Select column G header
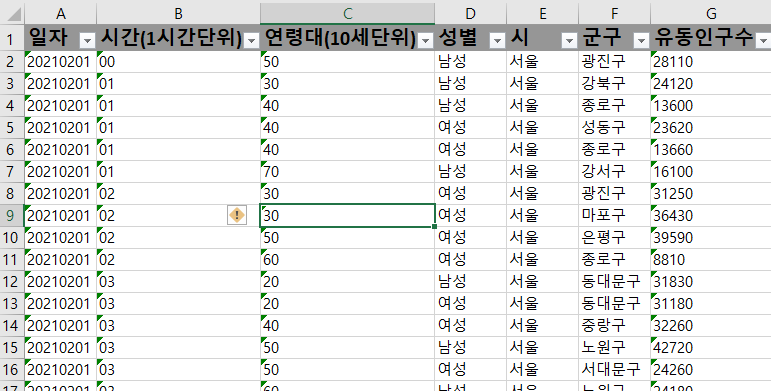The image size is (771, 391). tap(711, 14)
